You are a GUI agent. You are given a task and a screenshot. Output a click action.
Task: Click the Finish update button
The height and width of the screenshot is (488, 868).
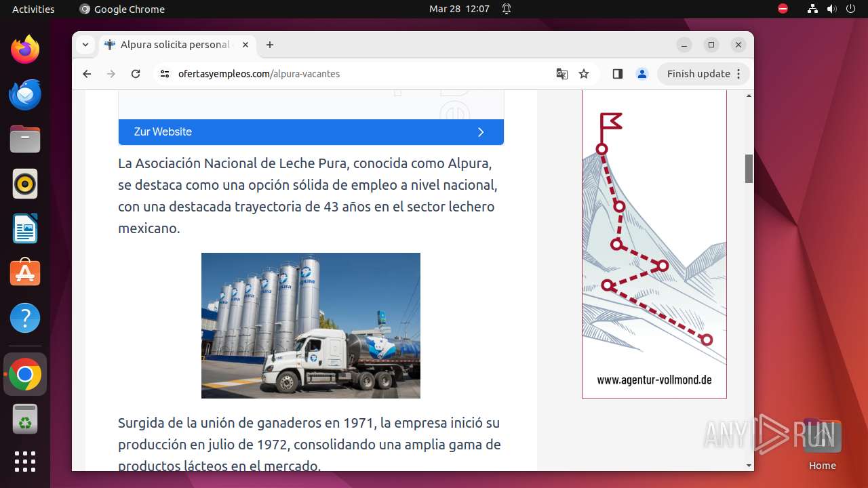click(703, 74)
